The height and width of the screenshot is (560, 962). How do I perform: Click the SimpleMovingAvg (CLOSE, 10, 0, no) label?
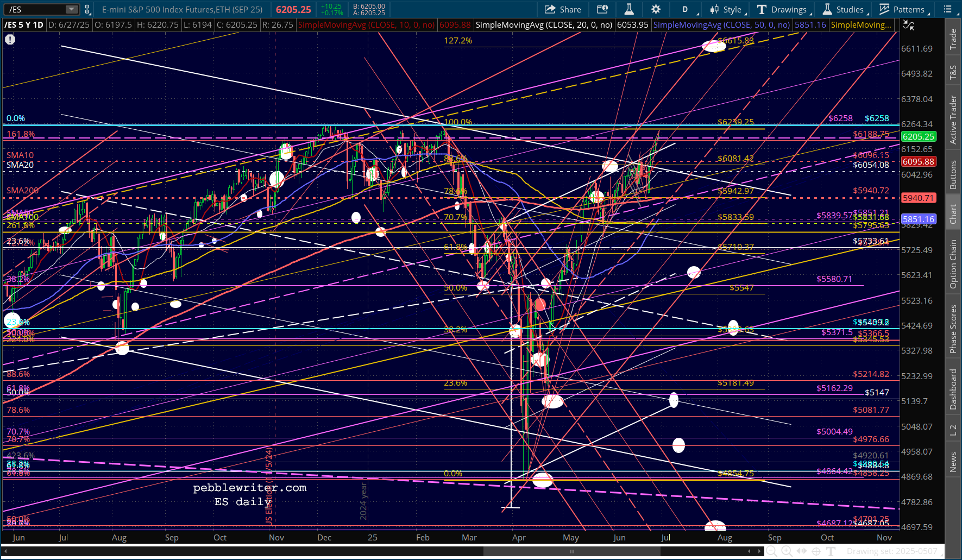pos(366,25)
